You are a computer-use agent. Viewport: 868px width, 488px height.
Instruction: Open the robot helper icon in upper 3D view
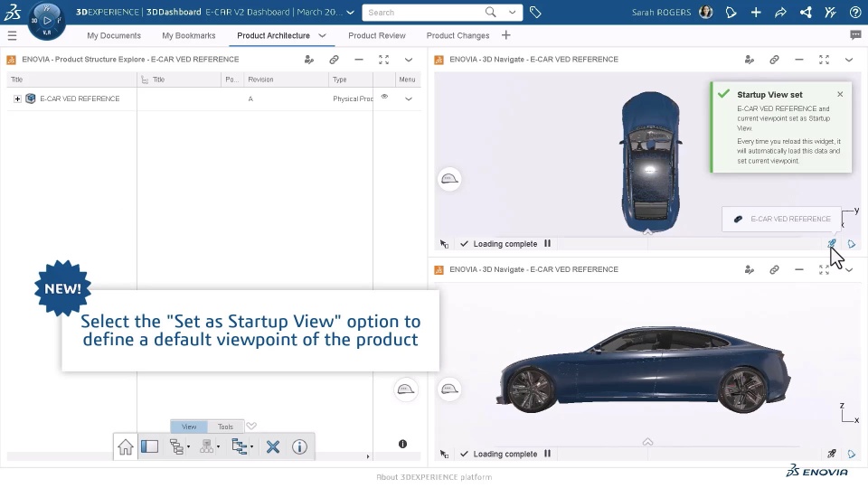click(x=449, y=179)
